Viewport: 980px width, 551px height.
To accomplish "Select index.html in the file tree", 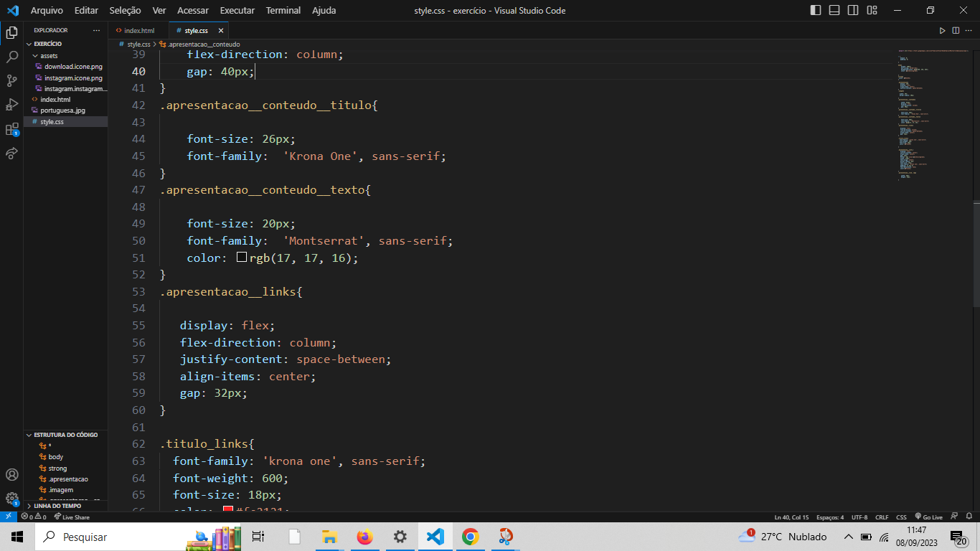I will click(55, 100).
